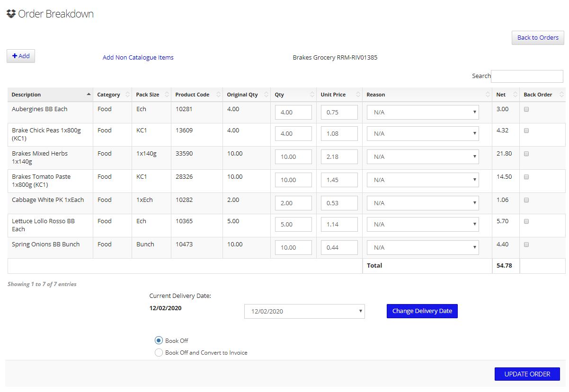Screen dimensions: 569x392
Task: Open Reason dropdown for Spring Onions BB Bunch
Action: (423, 248)
